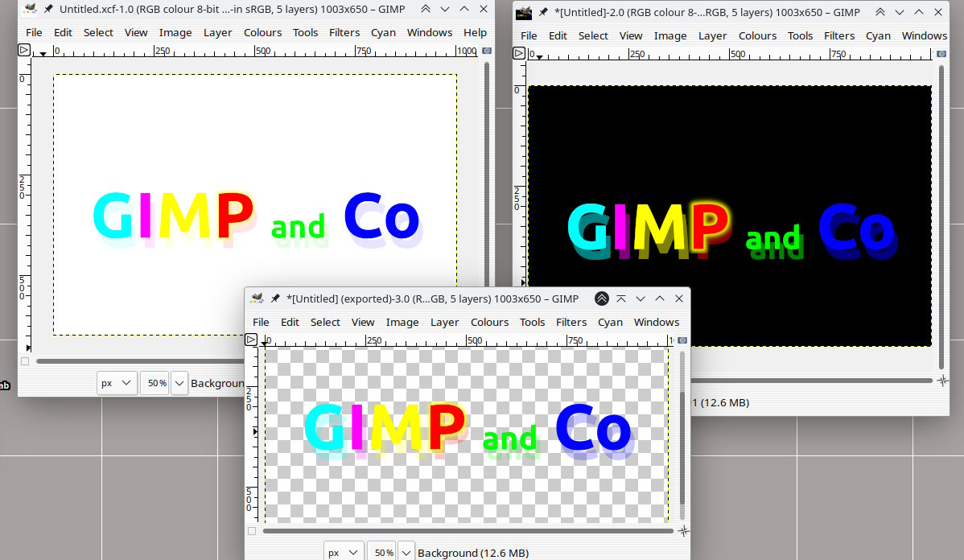Open Windows menu in the [Untitled]-2.0 window
This screenshot has width=964, height=560.
[924, 35]
